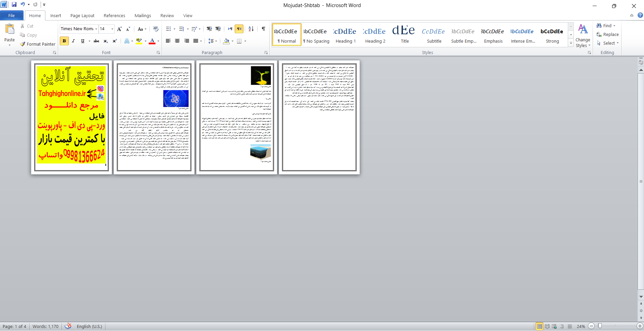The image size is (644, 331).
Task: Click the Words: 1,170 status
Action: 46,326
